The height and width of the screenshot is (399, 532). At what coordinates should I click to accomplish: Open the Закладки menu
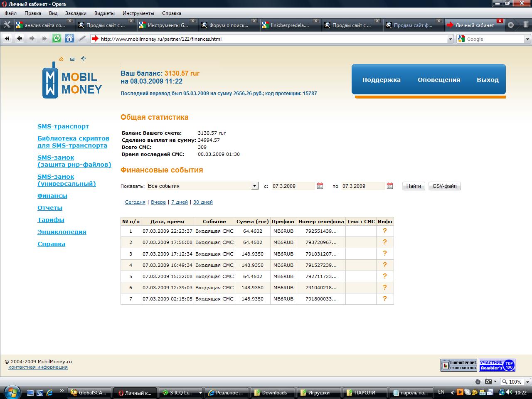pyautogui.click(x=76, y=13)
